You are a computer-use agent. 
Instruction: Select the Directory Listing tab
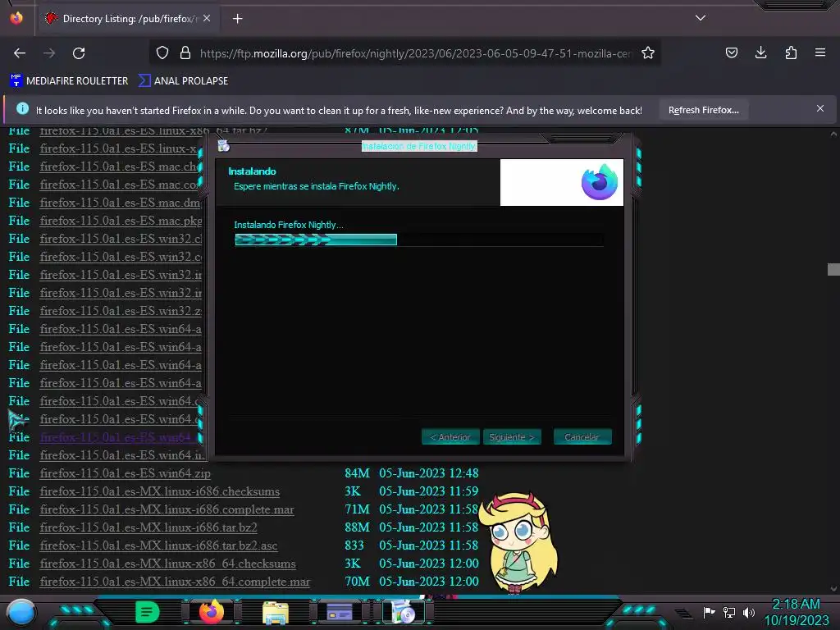point(127,19)
